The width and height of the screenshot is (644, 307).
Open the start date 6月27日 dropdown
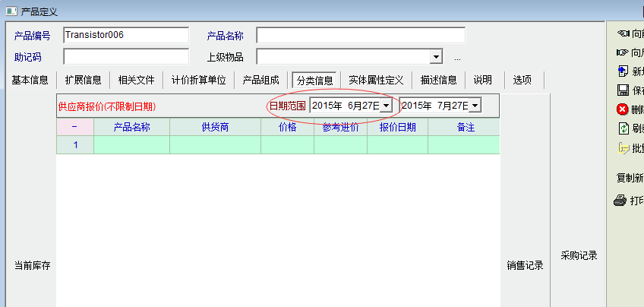point(386,106)
